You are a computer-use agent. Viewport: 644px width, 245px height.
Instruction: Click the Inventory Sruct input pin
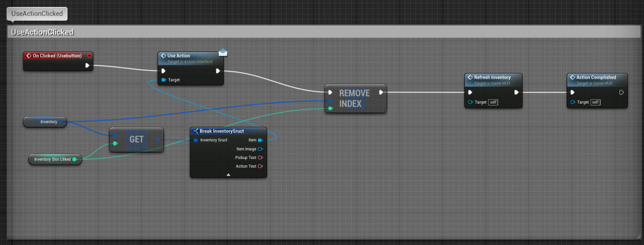(x=196, y=140)
